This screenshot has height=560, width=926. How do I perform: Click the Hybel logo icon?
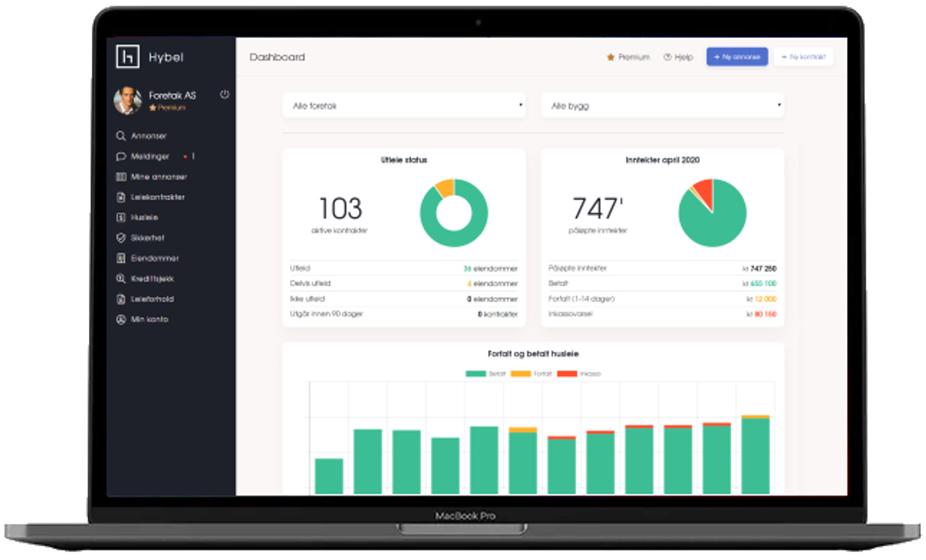pyautogui.click(x=128, y=57)
